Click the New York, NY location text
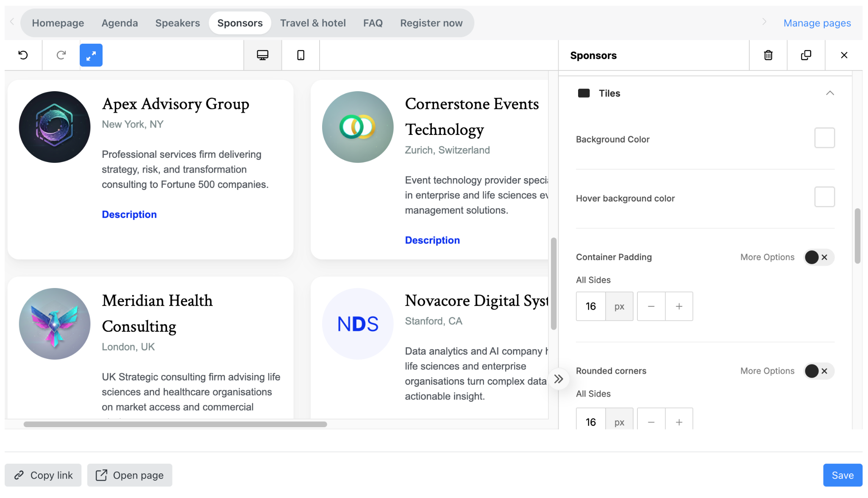Screen dimensions: 868x498 point(132,124)
